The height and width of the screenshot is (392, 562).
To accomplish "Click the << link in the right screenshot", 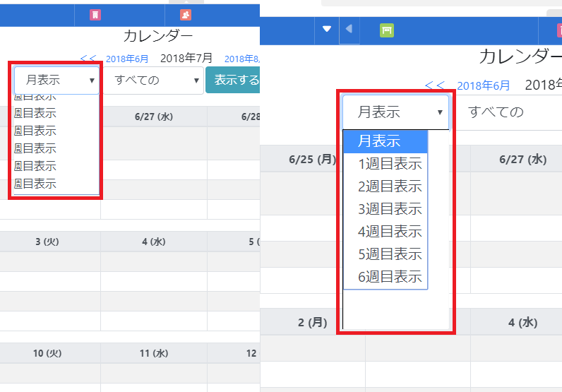I will click(x=434, y=85).
